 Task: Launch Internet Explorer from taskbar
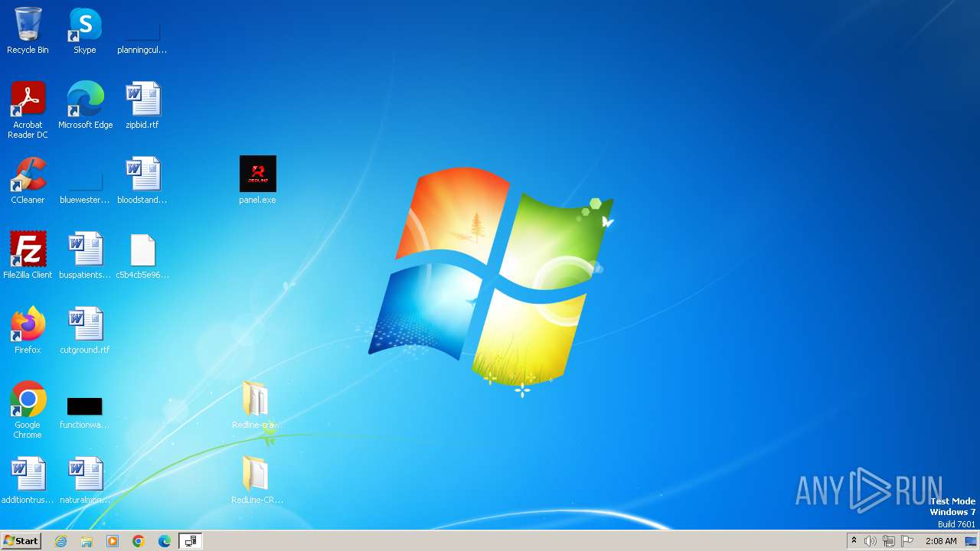point(60,541)
